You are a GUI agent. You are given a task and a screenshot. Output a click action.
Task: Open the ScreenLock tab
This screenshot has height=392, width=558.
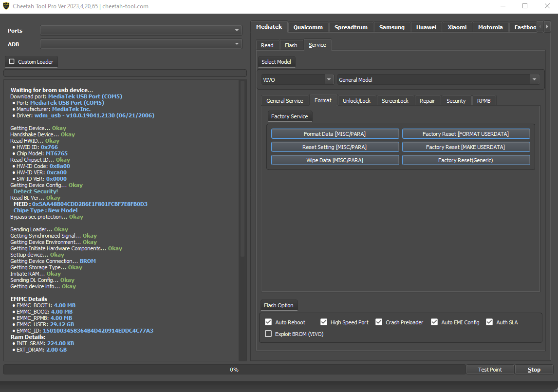(x=395, y=101)
